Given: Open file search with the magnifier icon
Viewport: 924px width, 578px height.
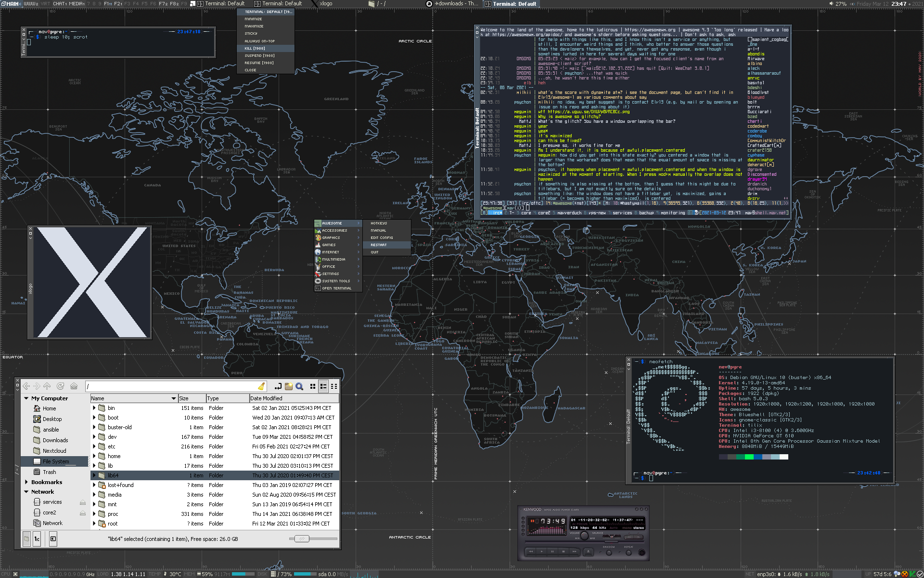Looking at the screenshot, I should point(299,386).
